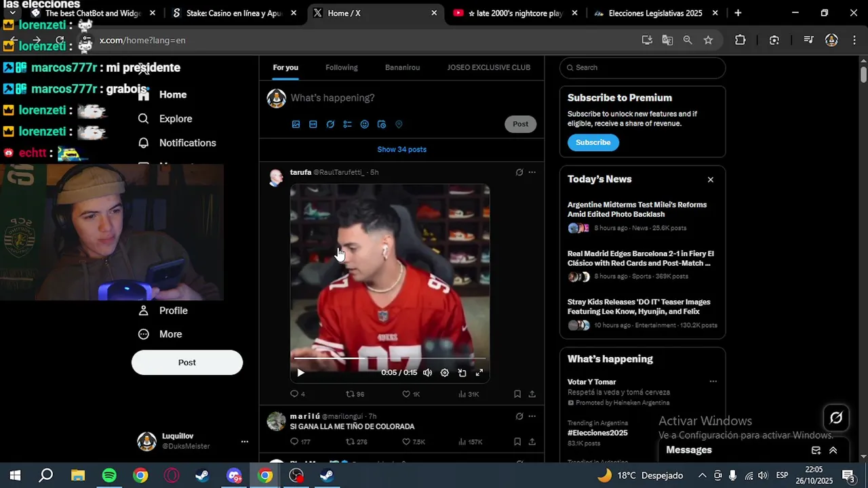Viewport: 868px width, 488px height.
Task: Add a poll icon in composer
Action: [347, 124]
